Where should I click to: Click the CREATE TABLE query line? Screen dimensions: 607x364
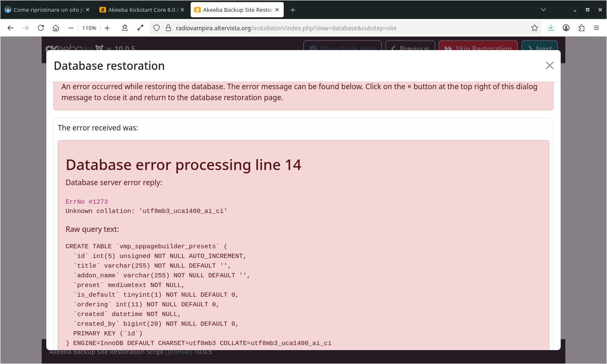146,247
